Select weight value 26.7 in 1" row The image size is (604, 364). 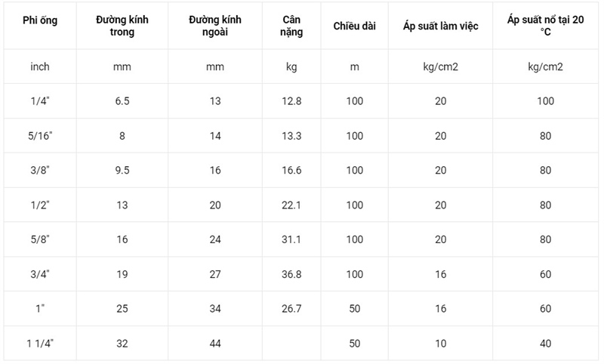[291, 309]
